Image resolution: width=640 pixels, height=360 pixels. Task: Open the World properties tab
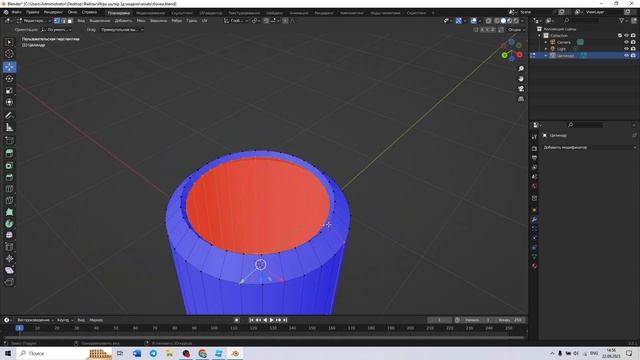534,187
